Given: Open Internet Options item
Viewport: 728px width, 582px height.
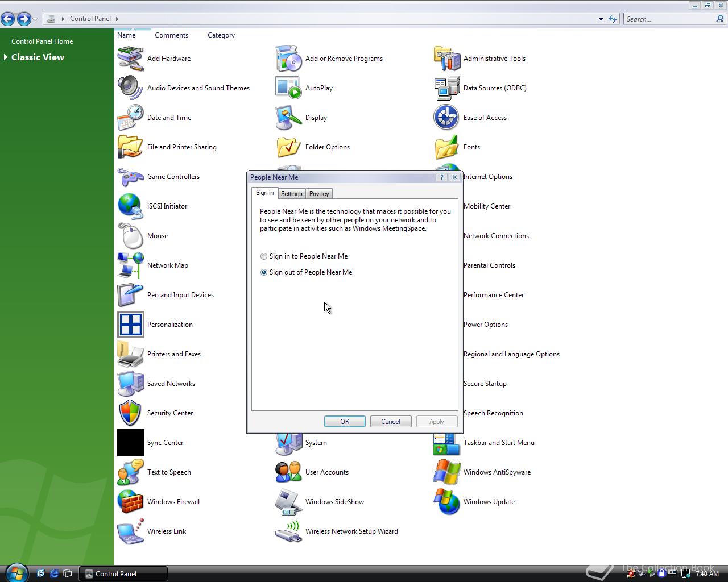Looking at the screenshot, I should click(x=488, y=177).
